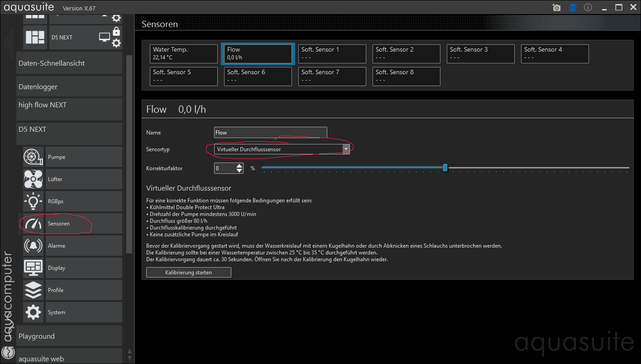Open the Playground section
This screenshot has height=364, width=641.
click(69, 336)
